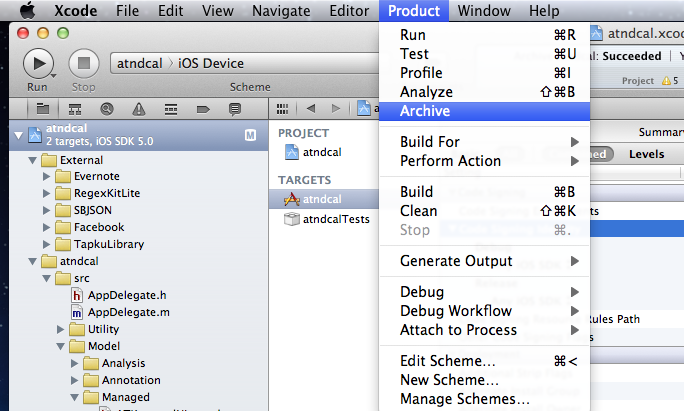
Task: Open the Symbol navigator icon
Action: pyautogui.click(x=75, y=109)
